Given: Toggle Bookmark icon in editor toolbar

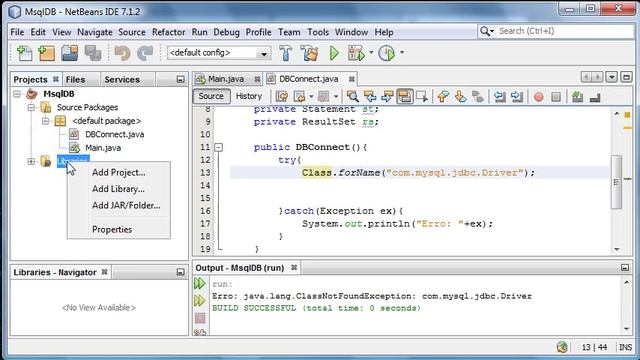Looking at the screenshot, I should pyautogui.click(x=478, y=97).
